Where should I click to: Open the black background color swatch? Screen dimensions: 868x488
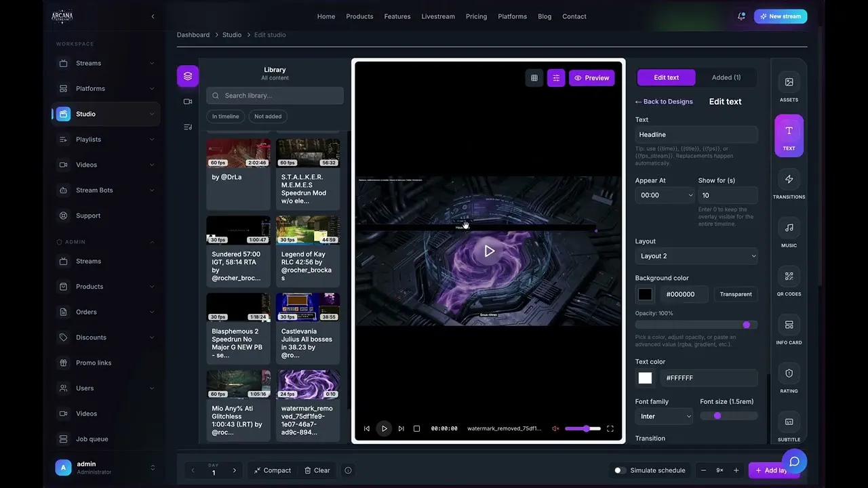coord(645,294)
